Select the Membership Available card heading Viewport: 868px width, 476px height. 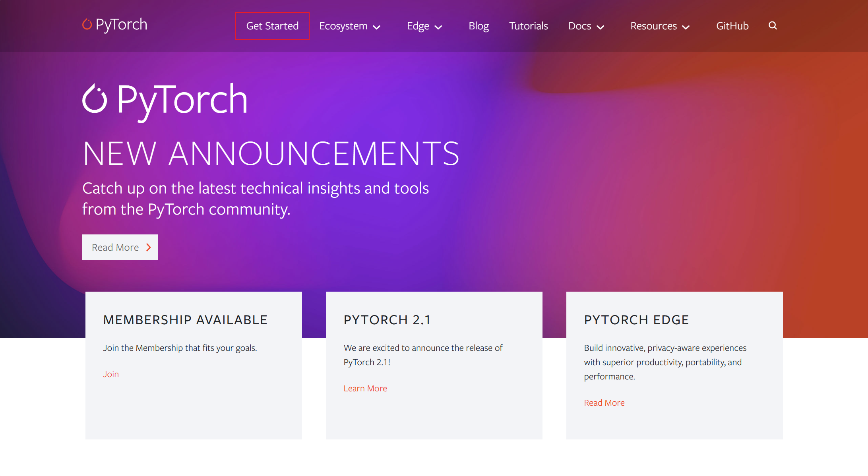186,319
